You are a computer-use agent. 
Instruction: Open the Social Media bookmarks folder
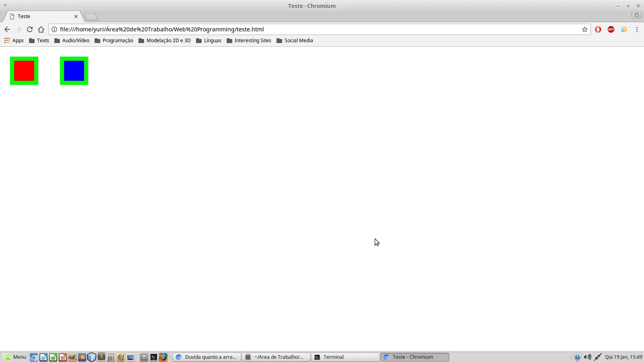[295, 41]
